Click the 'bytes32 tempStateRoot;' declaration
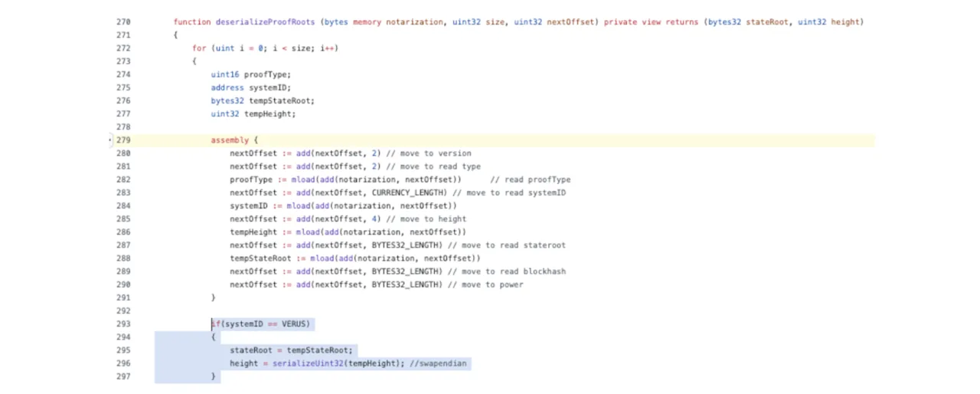The width and height of the screenshot is (980, 394). [x=263, y=100]
